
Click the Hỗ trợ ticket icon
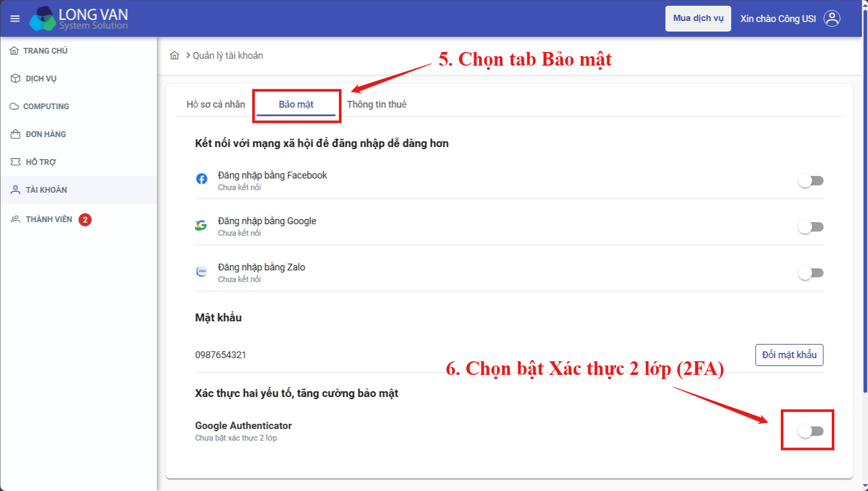(15, 162)
